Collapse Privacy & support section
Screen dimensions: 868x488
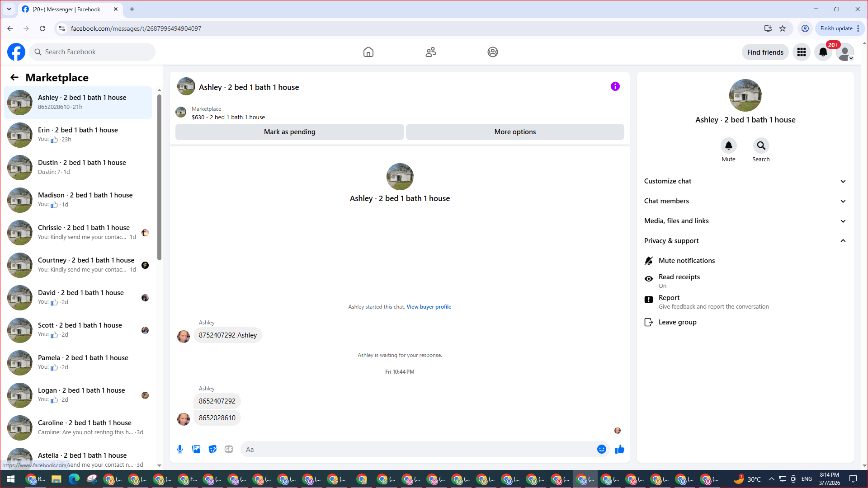(x=745, y=241)
